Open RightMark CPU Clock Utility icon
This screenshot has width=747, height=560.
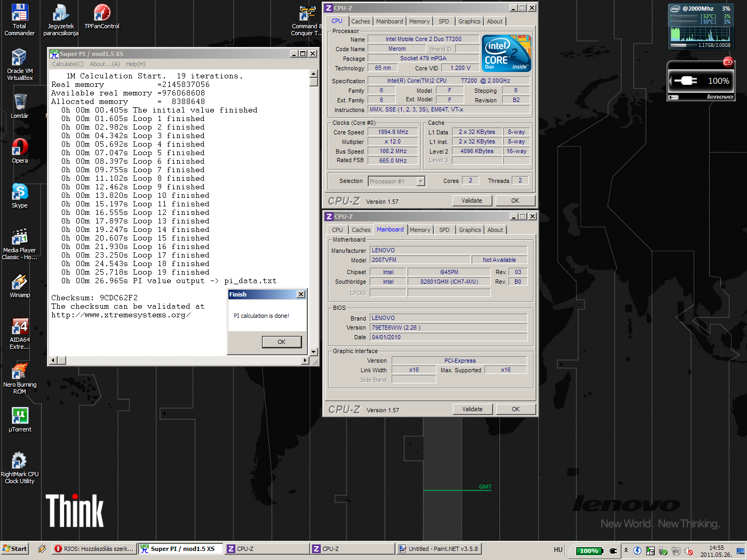click(x=20, y=468)
